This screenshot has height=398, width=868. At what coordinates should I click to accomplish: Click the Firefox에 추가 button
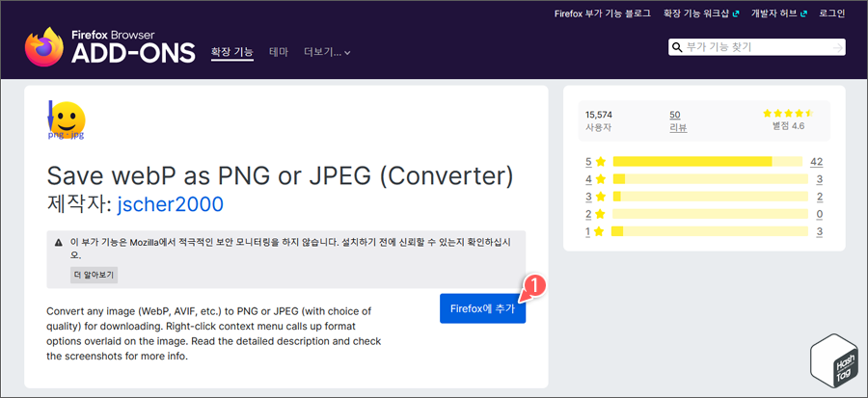pyautogui.click(x=483, y=308)
